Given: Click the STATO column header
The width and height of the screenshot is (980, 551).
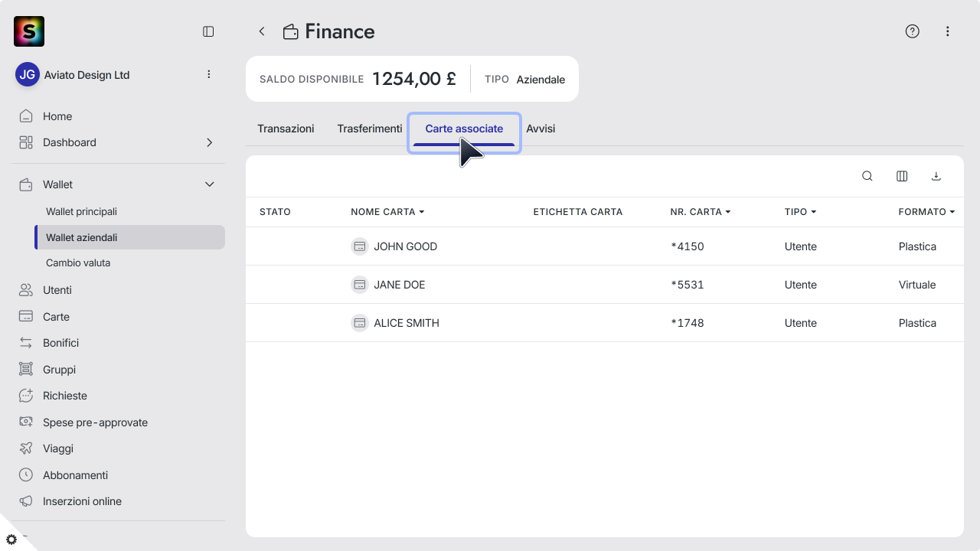Looking at the screenshot, I should [275, 212].
